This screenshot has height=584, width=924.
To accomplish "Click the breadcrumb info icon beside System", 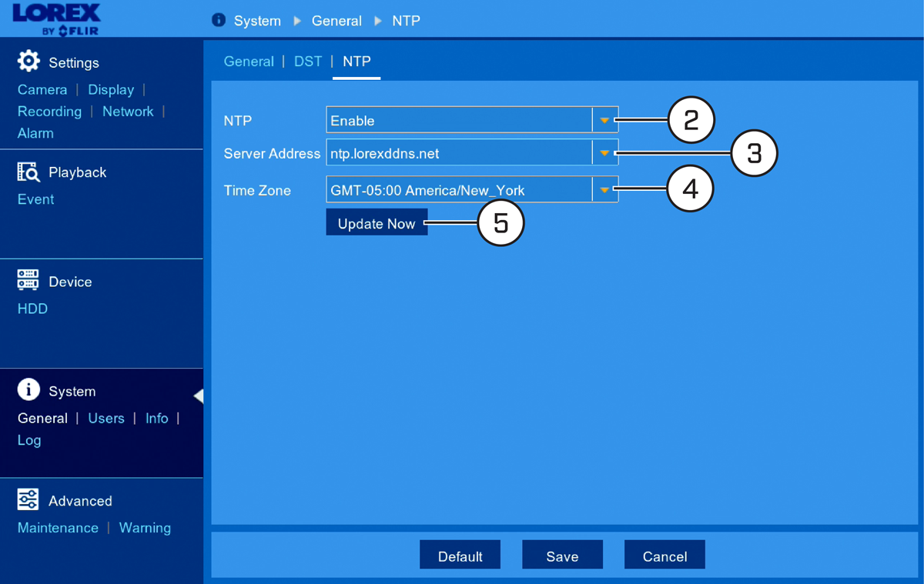I will pyautogui.click(x=218, y=20).
